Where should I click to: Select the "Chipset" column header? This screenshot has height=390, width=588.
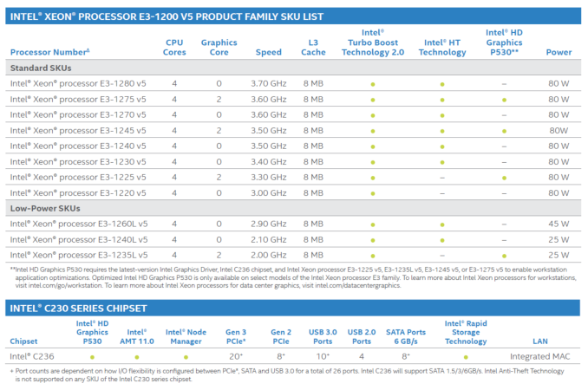tap(23, 341)
